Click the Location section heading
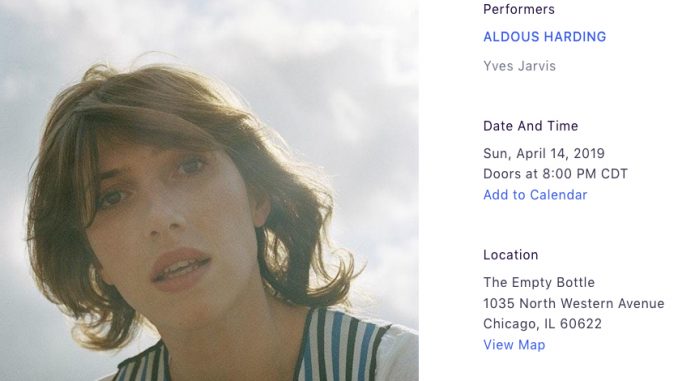This screenshot has width=678, height=381. (x=511, y=255)
